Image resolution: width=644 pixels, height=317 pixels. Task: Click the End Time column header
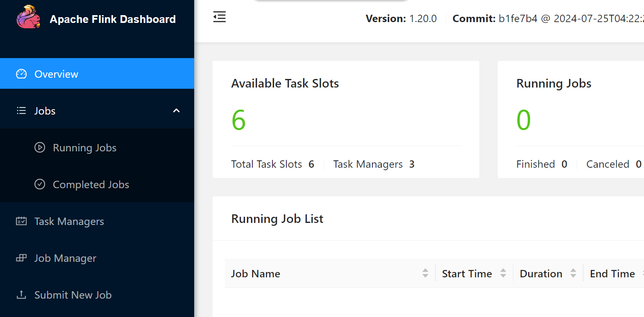pyautogui.click(x=612, y=274)
